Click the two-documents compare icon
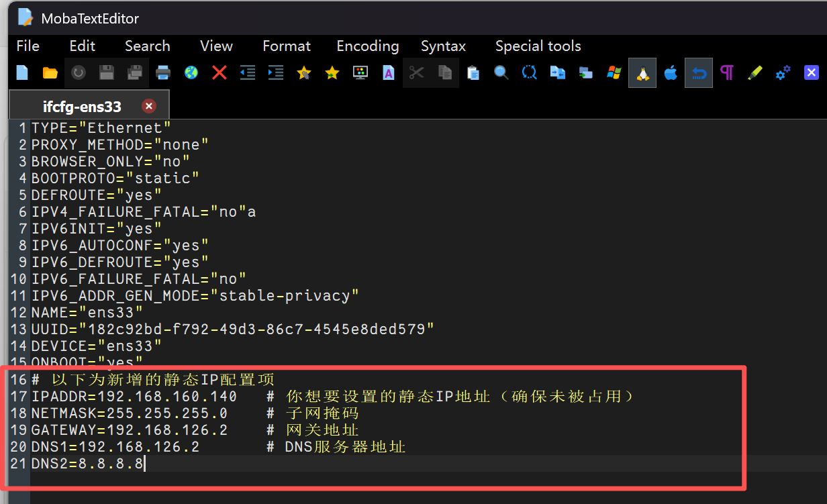The height and width of the screenshot is (504, 827). 558,72
